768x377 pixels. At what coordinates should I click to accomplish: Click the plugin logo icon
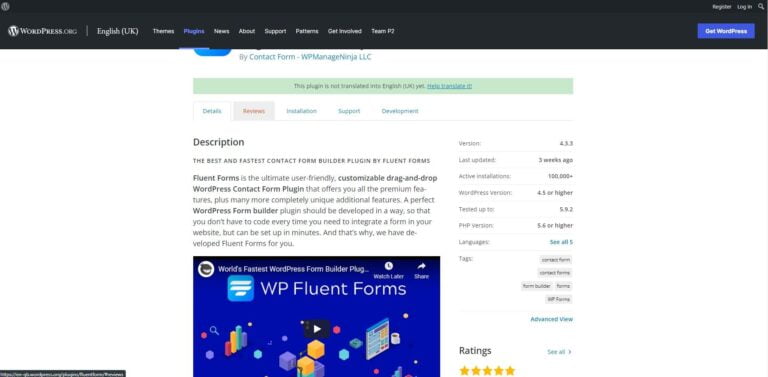[x=212, y=52]
